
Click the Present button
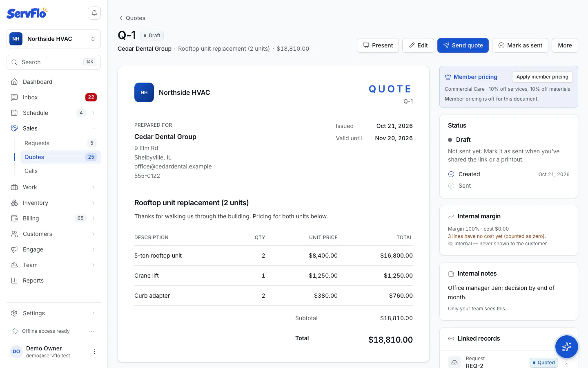(x=378, y=45)
